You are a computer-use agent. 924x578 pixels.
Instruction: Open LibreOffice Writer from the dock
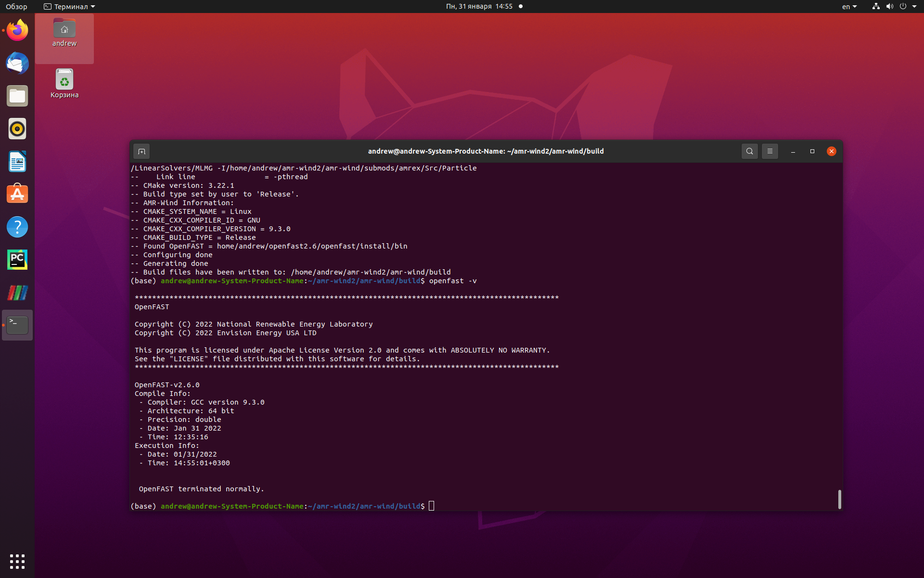pyautogui.click(x=17, y=161)
